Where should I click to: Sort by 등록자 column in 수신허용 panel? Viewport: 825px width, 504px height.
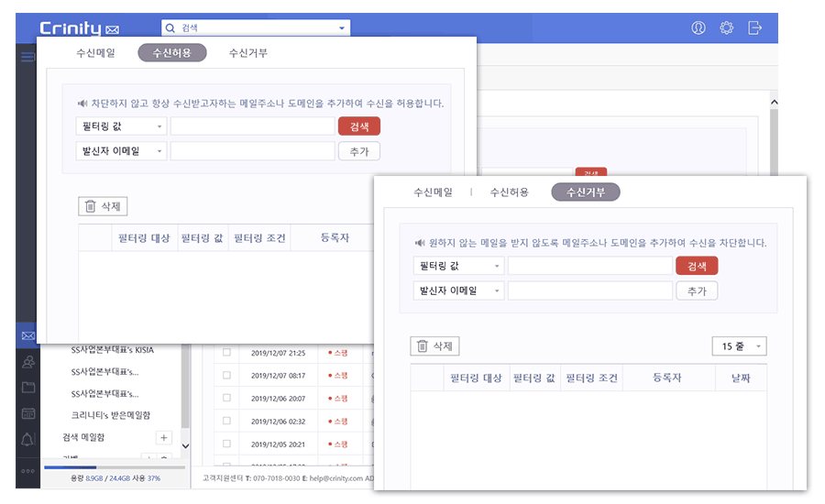[335, 238]
